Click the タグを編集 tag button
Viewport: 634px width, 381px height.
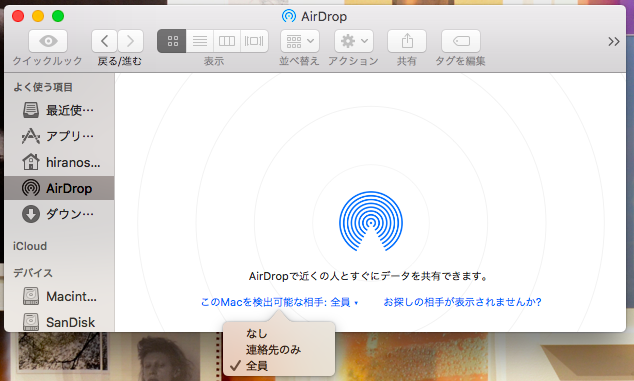pos(461,41)
